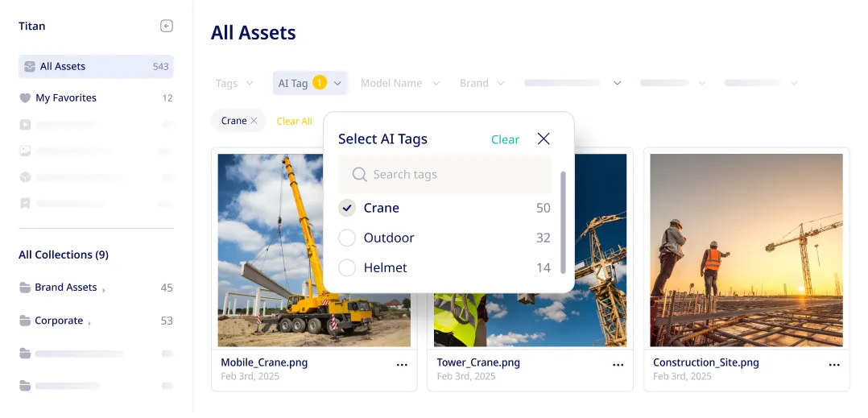Image resolution: width=868 pixels, height=418 pixels.
Task: Remove the Crane filter chip x
Action: click(254, 121)
